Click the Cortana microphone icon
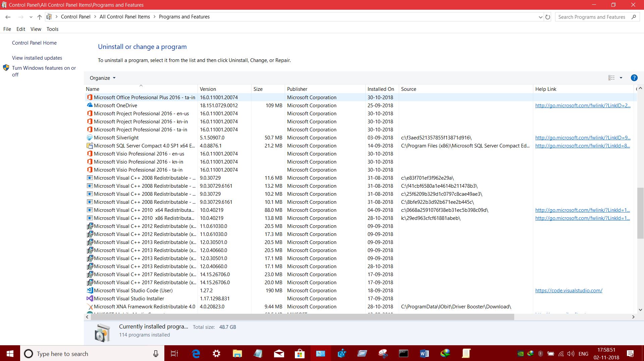Screen dimensions: 644x361 [x=156, y=354]
